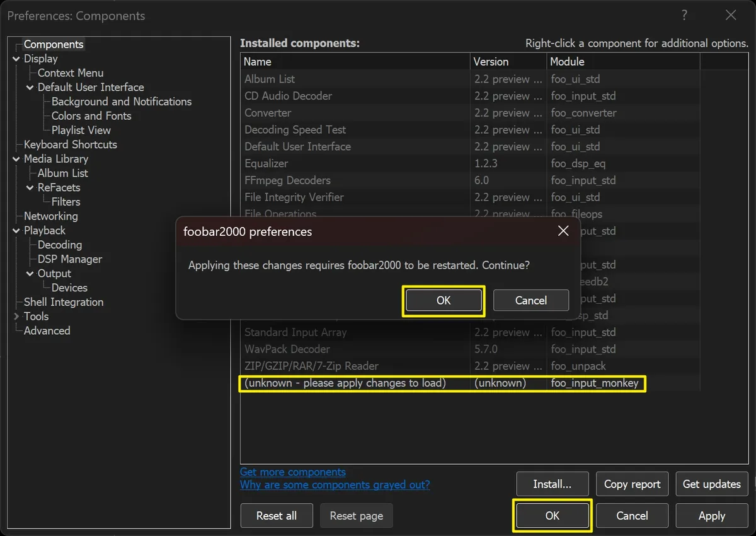Image resolution: width=756 pixels, height=536 pixels.
Task: Open the Get more components link
Action: [x=293, y=472]
